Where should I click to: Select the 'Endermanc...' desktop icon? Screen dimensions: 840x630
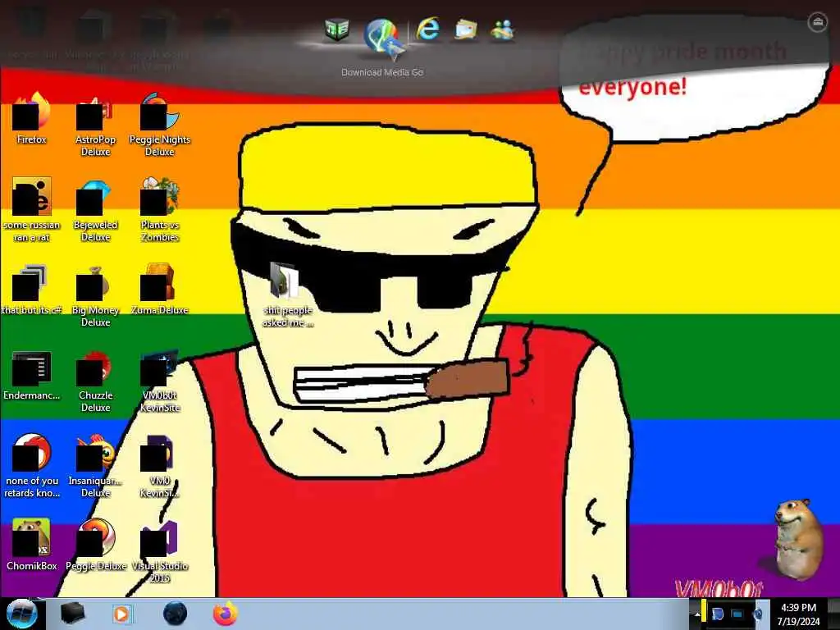pos(32,375)
